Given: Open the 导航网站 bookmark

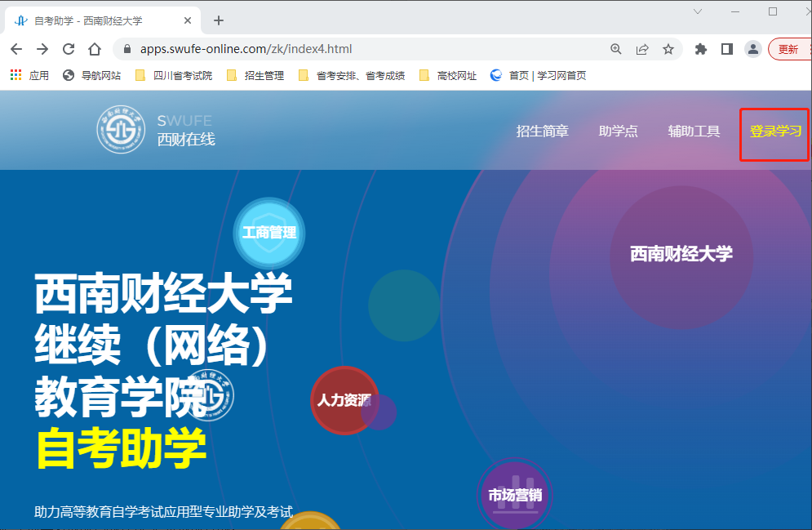Looking at the screenshot, I should [91, 76].
